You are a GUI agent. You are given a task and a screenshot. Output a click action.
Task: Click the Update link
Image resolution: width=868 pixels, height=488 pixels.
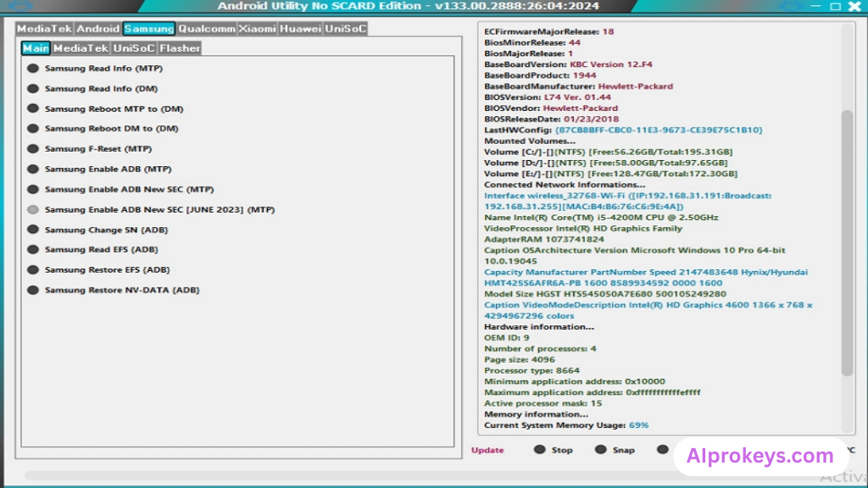487,450
